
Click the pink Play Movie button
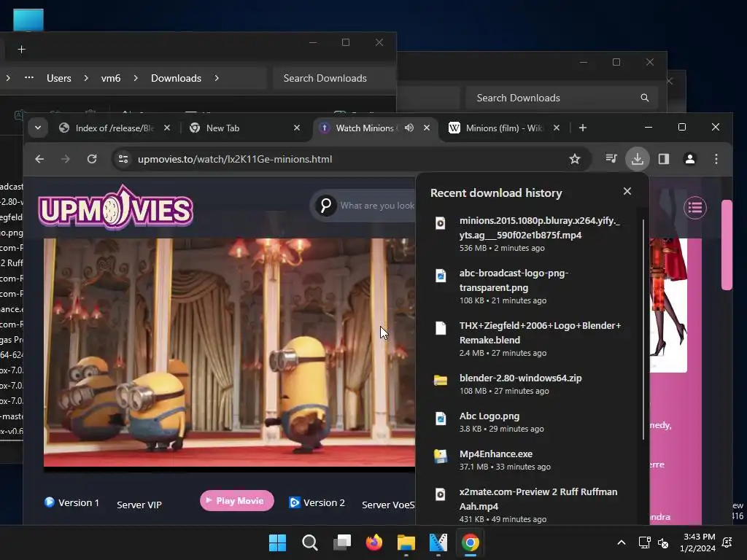click(x=237, y=500)
